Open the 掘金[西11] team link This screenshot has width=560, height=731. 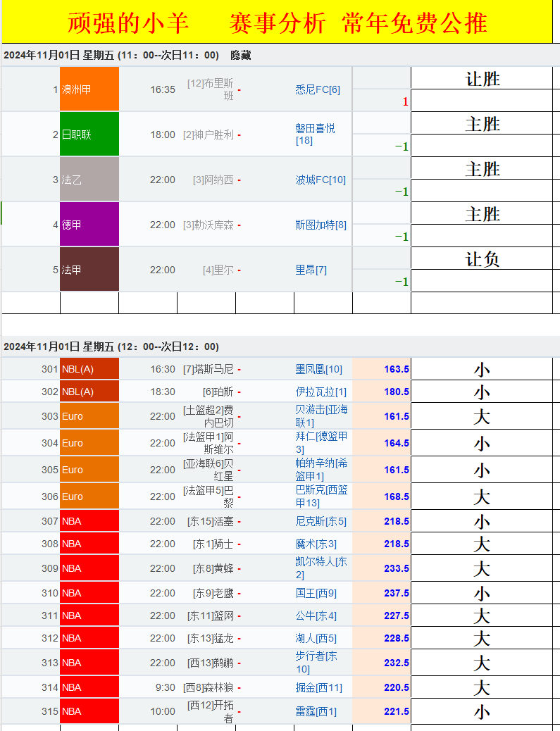(318, 687)
